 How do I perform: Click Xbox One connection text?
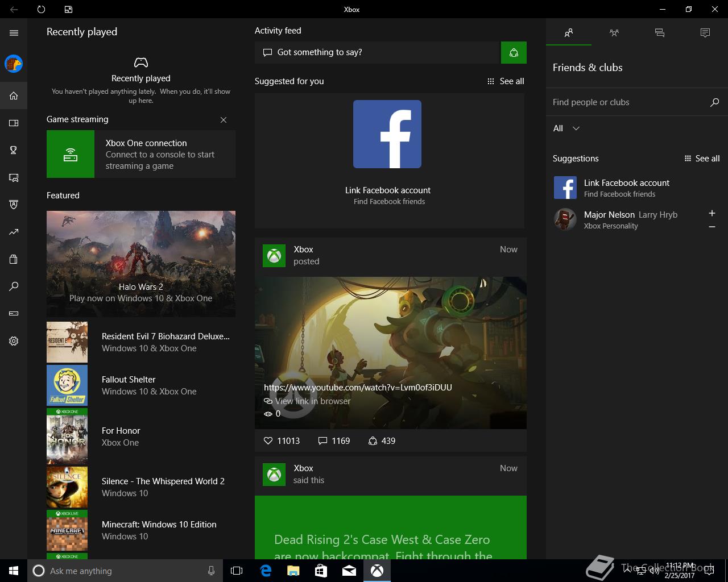pyautogui.click(x=146, y=143)
